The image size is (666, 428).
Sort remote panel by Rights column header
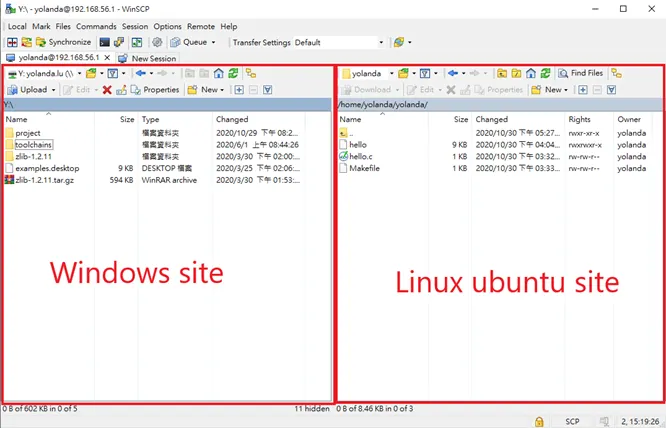coord(589,119)
